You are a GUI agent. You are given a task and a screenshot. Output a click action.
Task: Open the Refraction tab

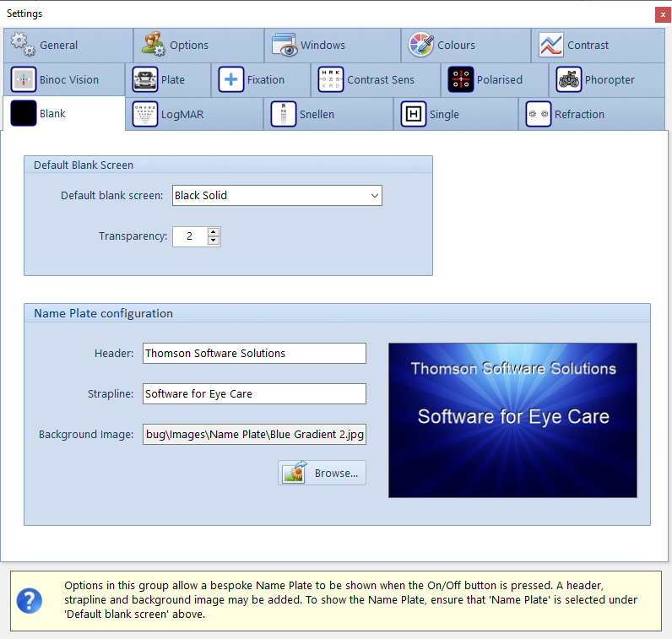[577, 114]
